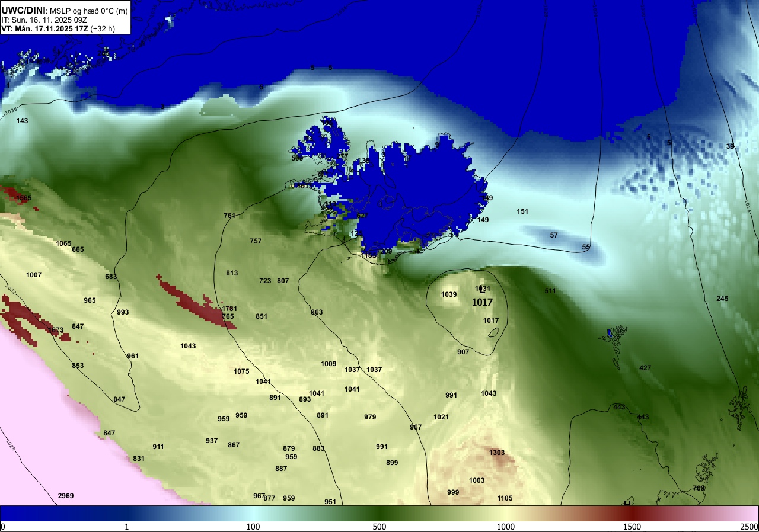
Task: Click the 899 height value
Action: click(392, 463)
